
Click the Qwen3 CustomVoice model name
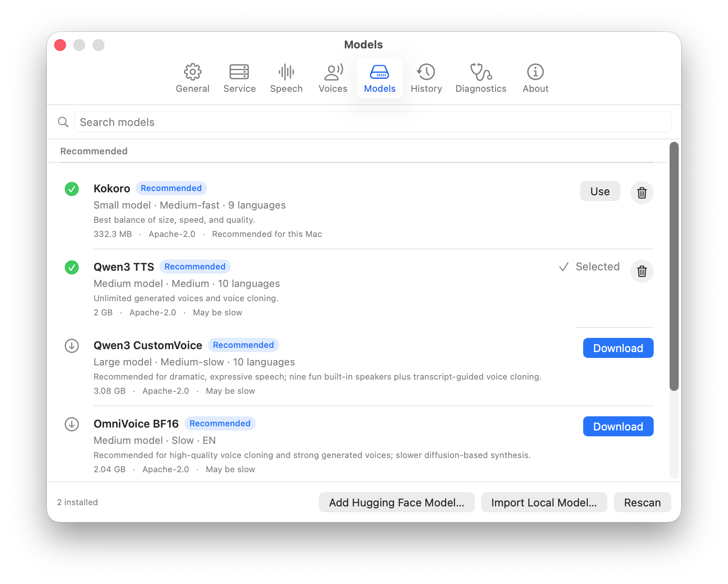click(x=148, y=345)
